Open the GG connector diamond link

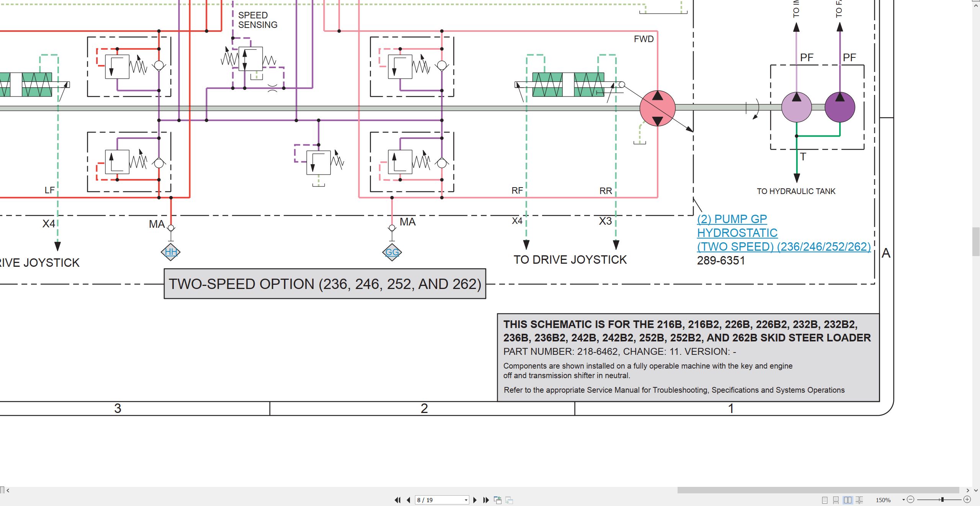(x=392, y=252)
